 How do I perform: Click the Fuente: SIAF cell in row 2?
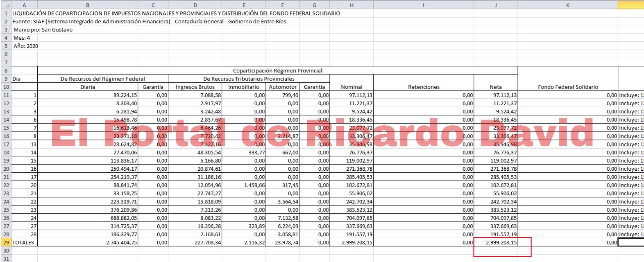149,21
